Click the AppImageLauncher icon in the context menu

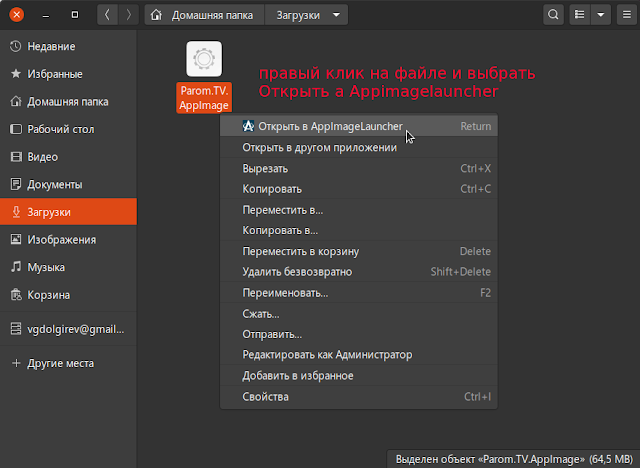pyautogui.click(x=248, y=126)
